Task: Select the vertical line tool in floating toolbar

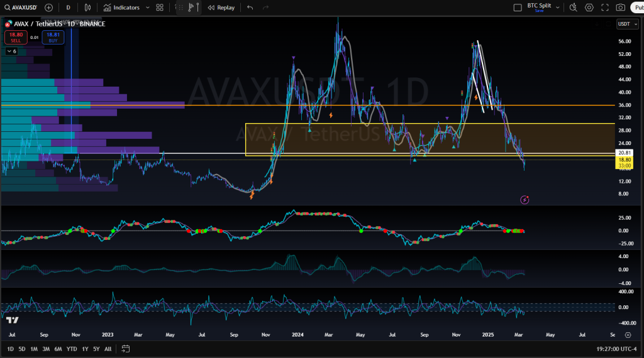Action: click(198, 8)
